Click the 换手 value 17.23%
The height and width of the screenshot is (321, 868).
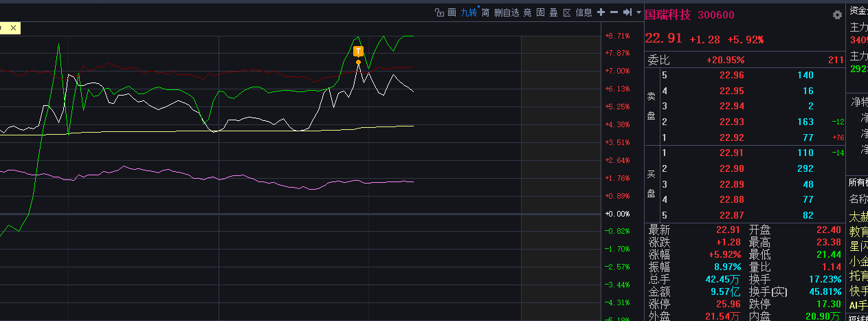tap(826, 280)
